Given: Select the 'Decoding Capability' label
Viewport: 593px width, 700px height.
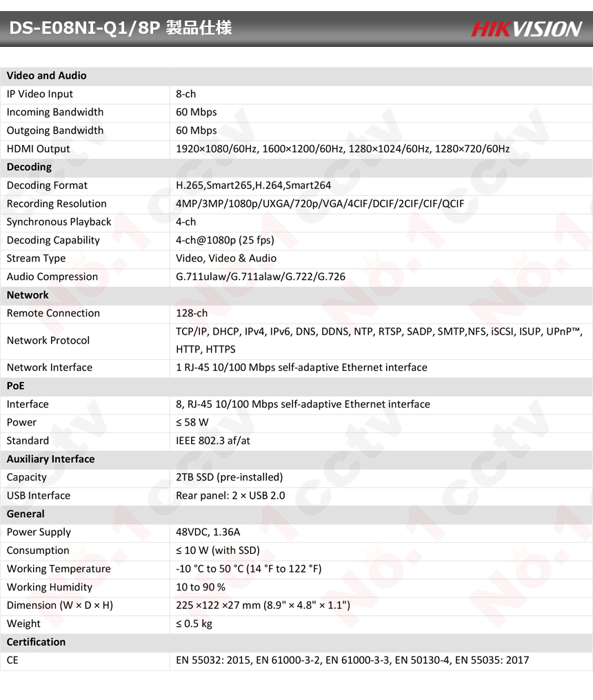Looking at the screenshot, I should [53, 240].
